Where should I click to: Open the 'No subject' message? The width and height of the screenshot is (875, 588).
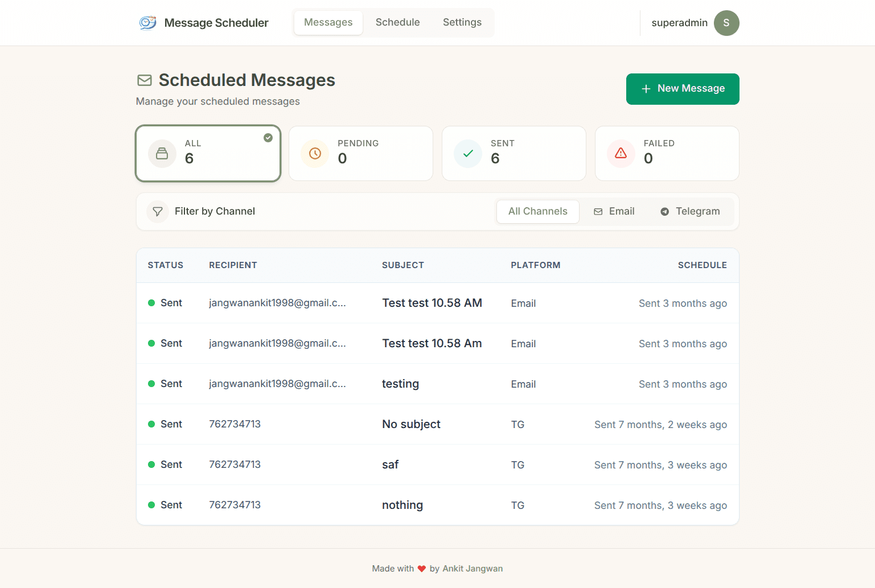coord(411,424)
